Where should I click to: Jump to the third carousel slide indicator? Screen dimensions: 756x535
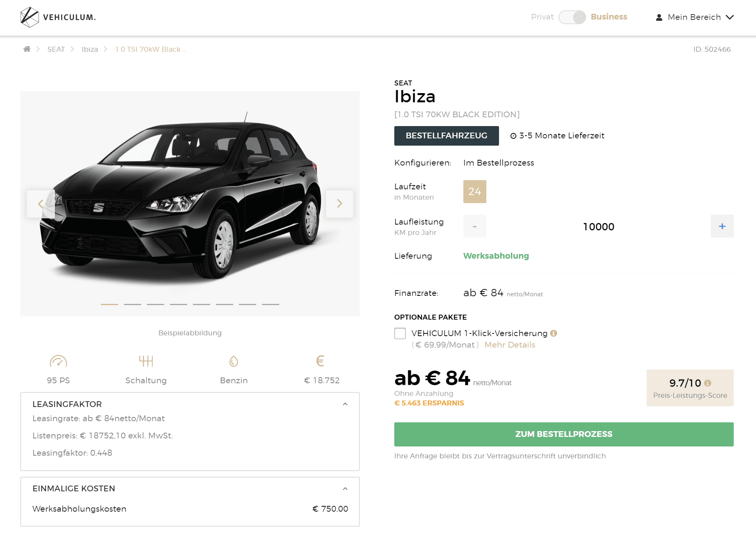tap(155, 304)
